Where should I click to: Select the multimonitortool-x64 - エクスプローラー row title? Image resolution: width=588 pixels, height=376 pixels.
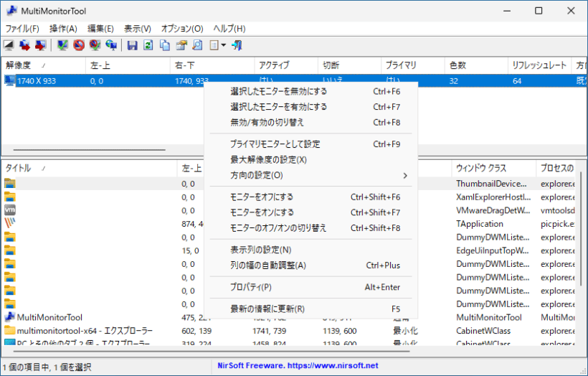85,331
